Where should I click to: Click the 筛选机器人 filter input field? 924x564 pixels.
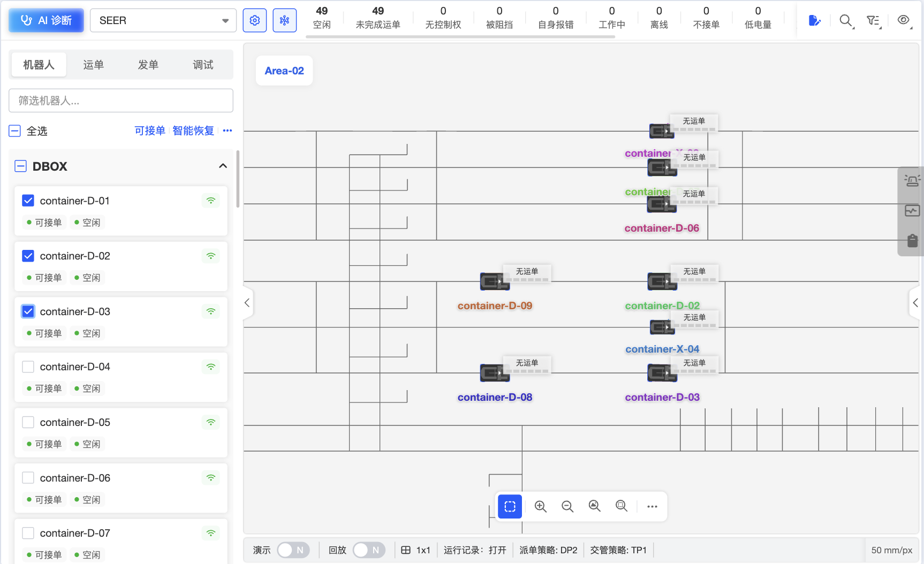[121, 101]
